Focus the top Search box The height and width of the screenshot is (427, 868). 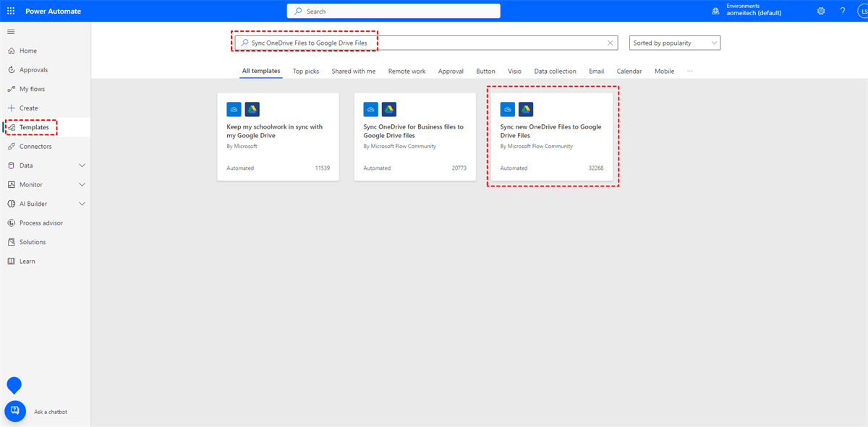(x=393, y=12)
